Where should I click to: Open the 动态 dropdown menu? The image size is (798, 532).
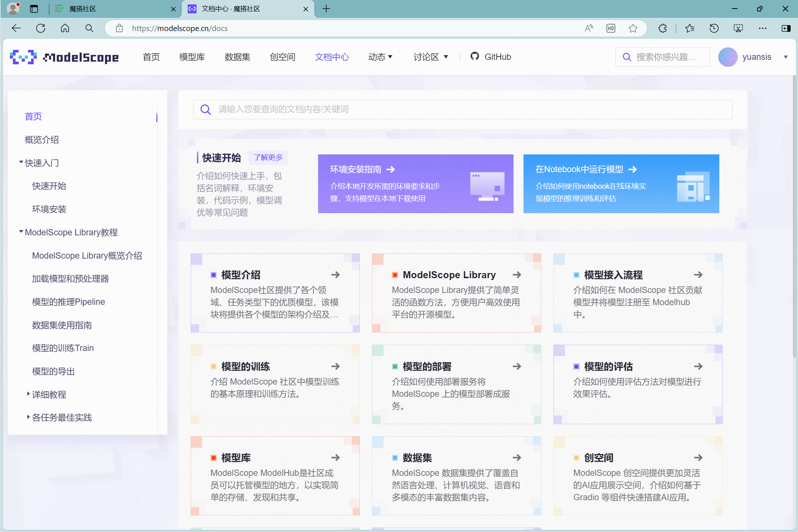pos(381,57)
